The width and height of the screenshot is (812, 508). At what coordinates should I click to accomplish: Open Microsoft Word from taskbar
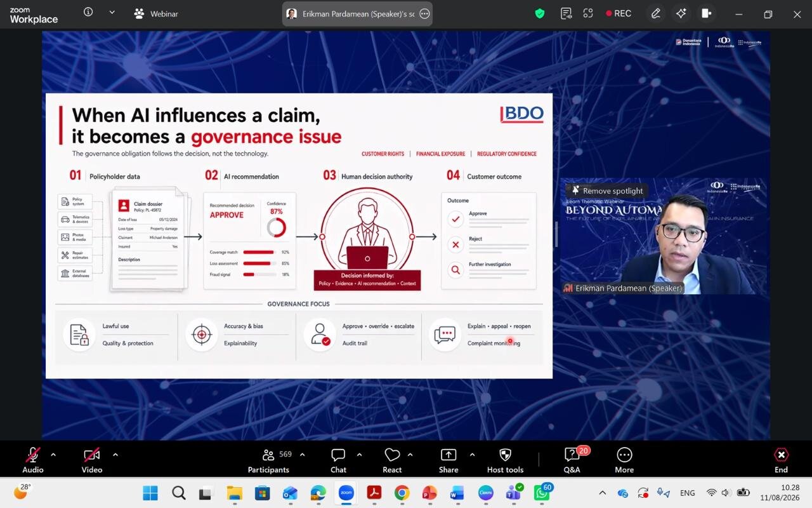tap(457, 493)
